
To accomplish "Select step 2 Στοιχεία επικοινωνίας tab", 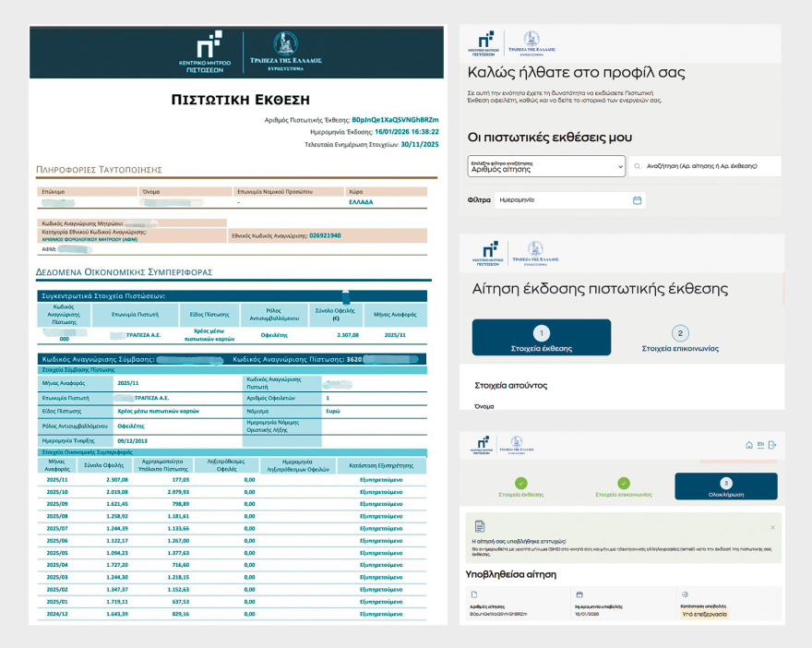I will click(680, 339).
